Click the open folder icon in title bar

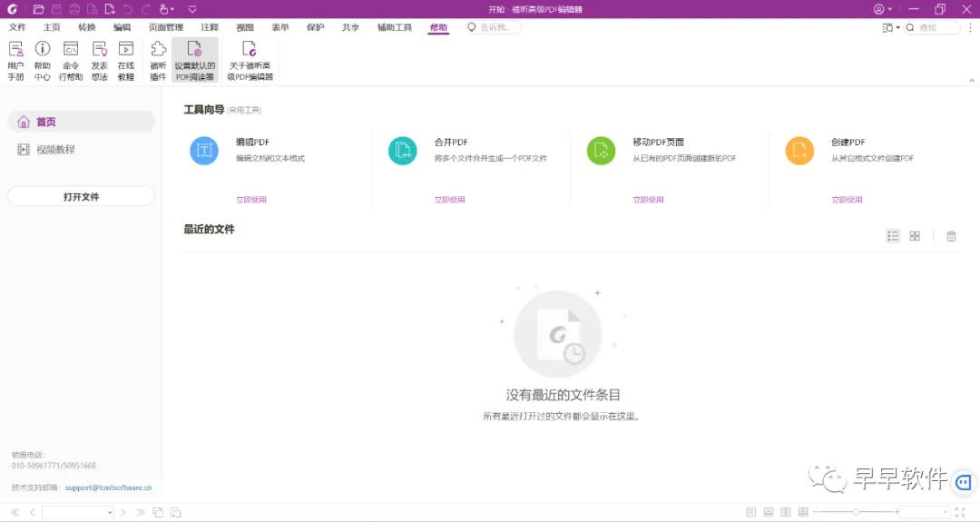pyautogui.click(x=38, y=9)
